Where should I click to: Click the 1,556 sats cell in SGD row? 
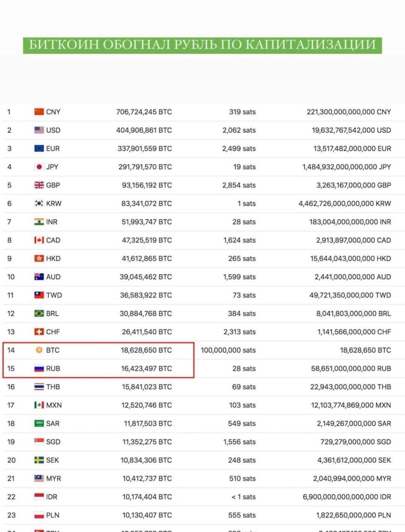[x=240, y=441]
